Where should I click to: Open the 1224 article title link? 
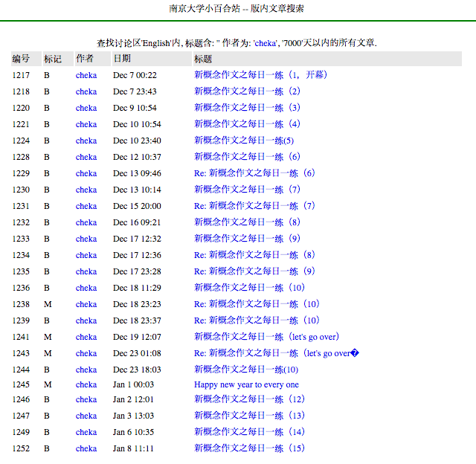point(244,141)
